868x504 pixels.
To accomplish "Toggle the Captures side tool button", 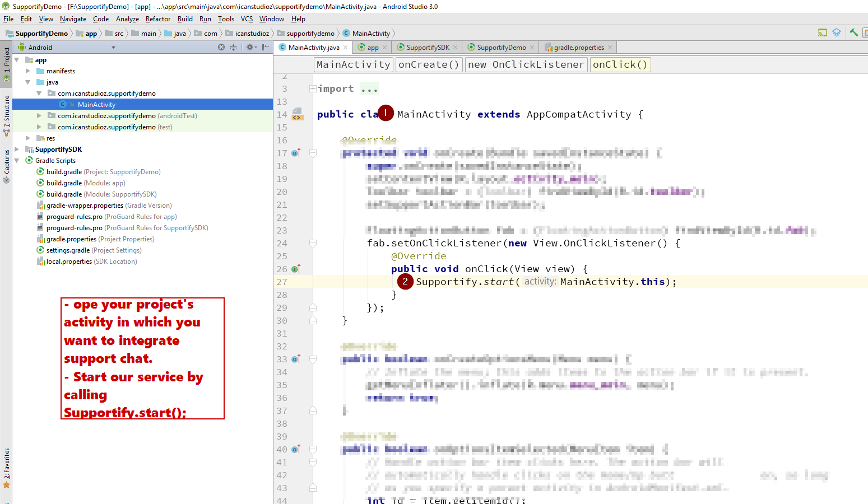I will (x=6, y=166).
